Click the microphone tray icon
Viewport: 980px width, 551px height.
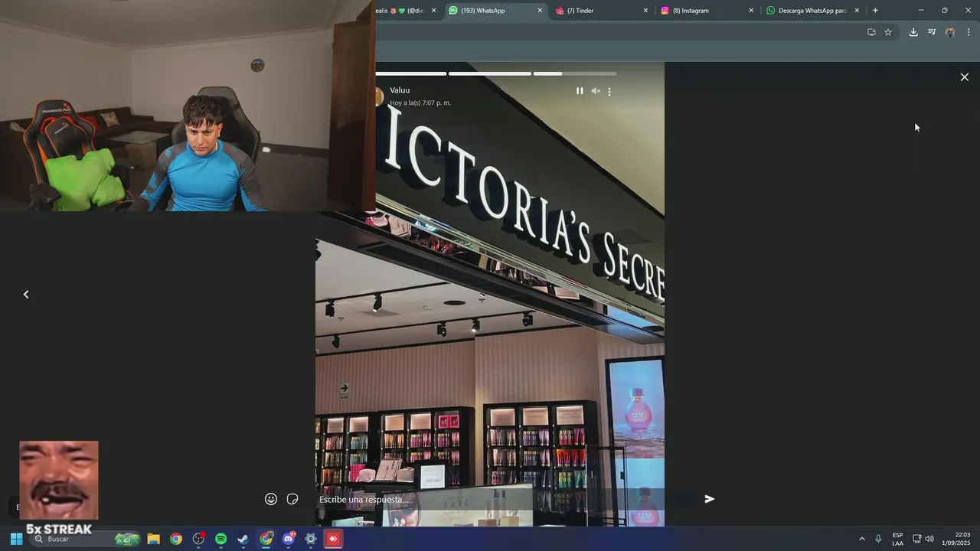tap(878, 539)
